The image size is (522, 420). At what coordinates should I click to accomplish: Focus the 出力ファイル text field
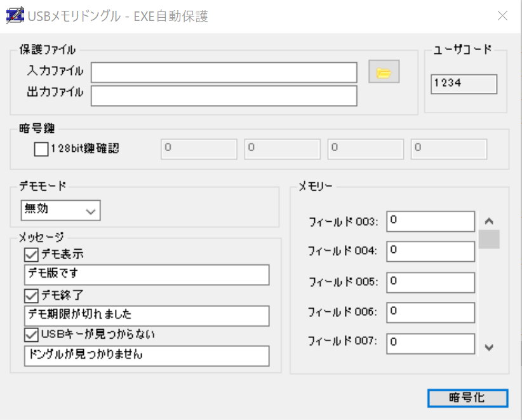pos(224,96)
